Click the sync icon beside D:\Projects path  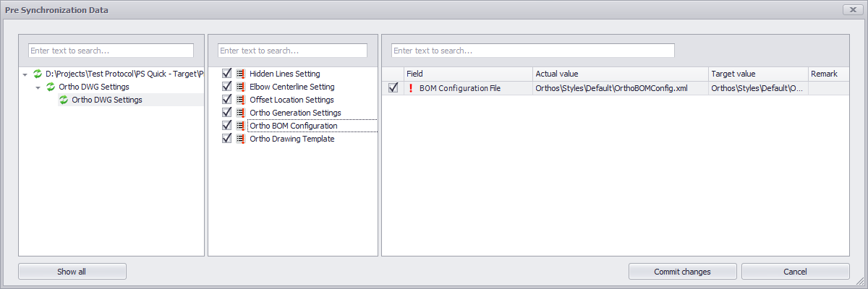38,74
